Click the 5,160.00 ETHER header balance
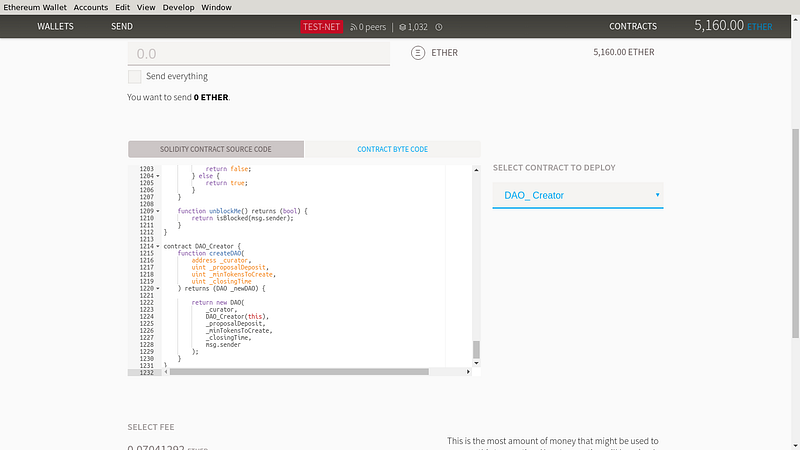Screen dimensions: 800x450 pyautogui.click(x=733, y=26)
